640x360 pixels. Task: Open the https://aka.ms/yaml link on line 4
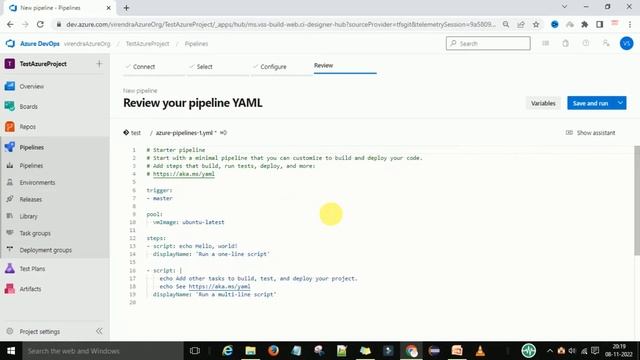tap(184, 174)
